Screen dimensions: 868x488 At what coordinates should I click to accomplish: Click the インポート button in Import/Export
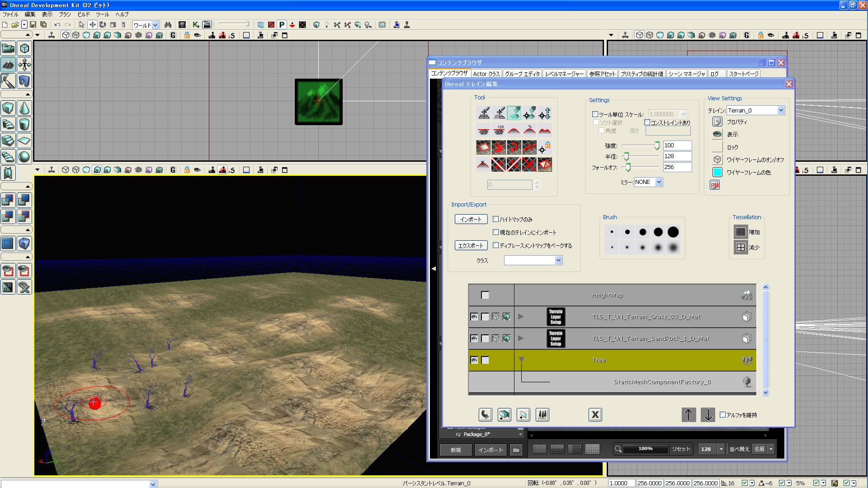click(471, 219)
